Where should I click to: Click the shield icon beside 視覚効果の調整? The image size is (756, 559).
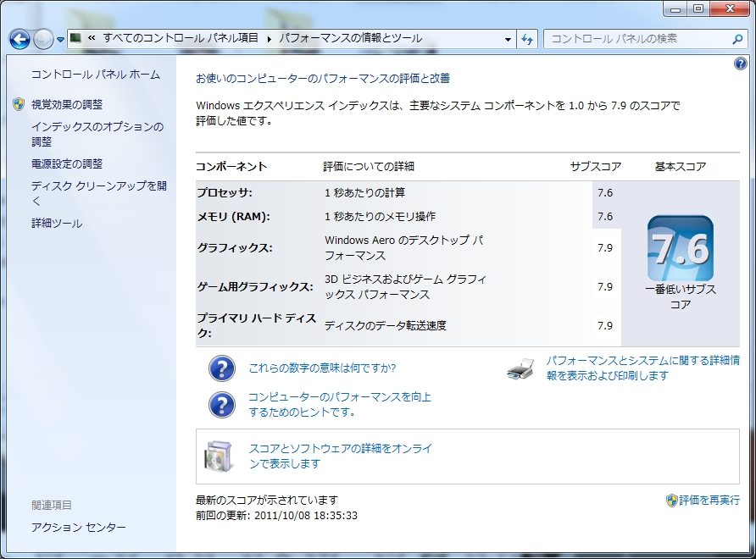point(19,104)
